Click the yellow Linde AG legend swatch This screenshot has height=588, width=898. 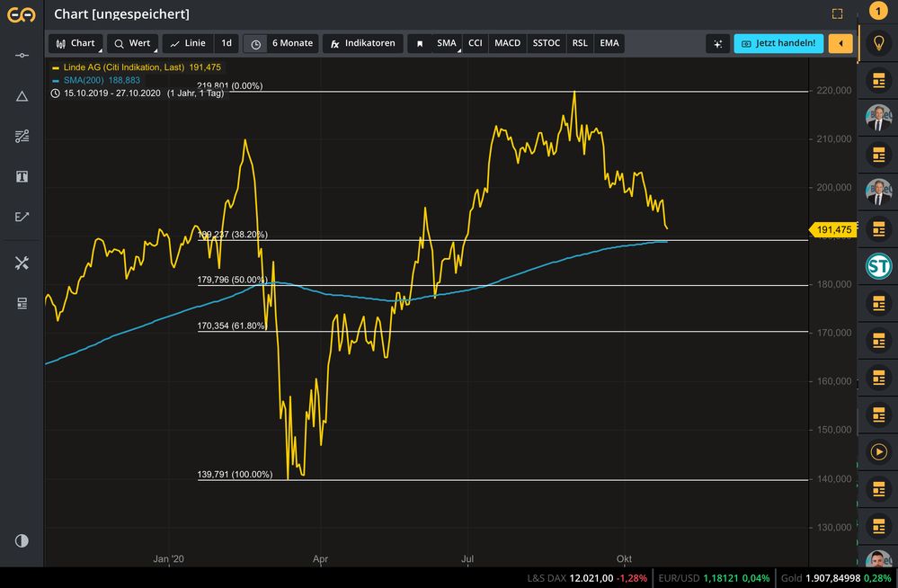click(x=56, y=67)
